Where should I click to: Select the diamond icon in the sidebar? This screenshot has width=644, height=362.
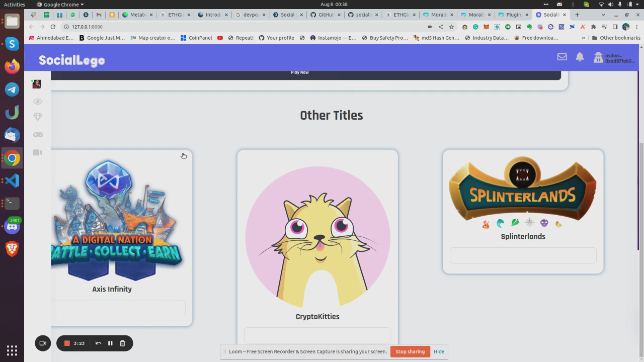coord(38,117)
